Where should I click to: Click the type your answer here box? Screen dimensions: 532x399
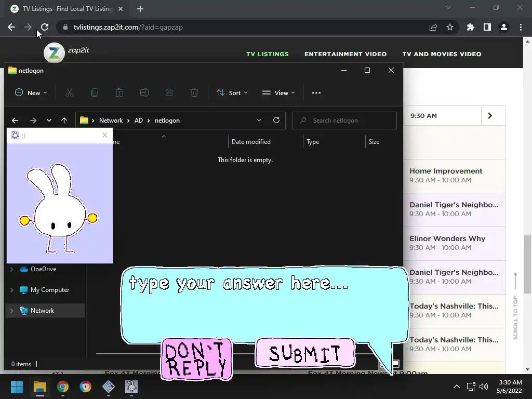tap(264, 304)
